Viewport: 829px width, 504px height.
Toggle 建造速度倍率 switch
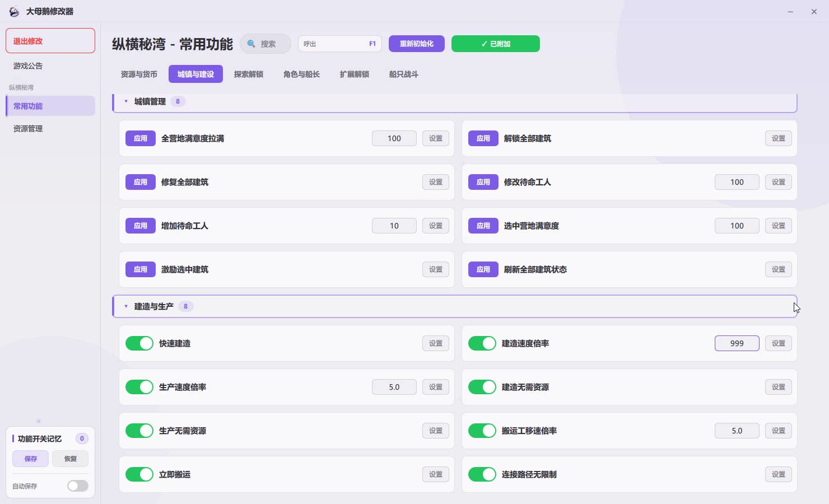(x=482, y=343)
